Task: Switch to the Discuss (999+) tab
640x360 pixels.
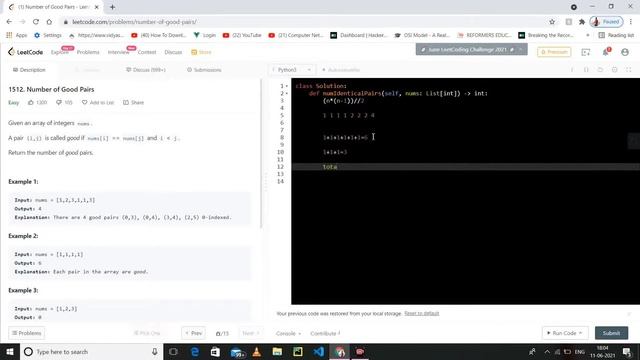Action: (x=146, y=70)
